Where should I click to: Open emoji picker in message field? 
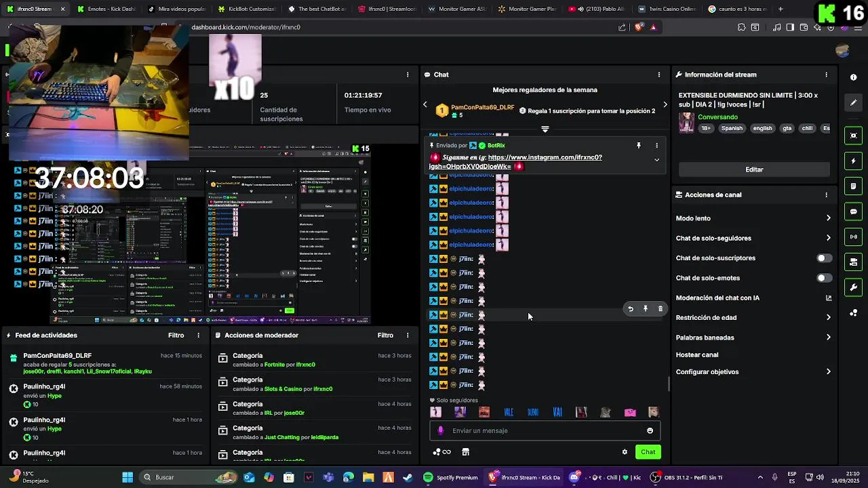click(650, 430)
